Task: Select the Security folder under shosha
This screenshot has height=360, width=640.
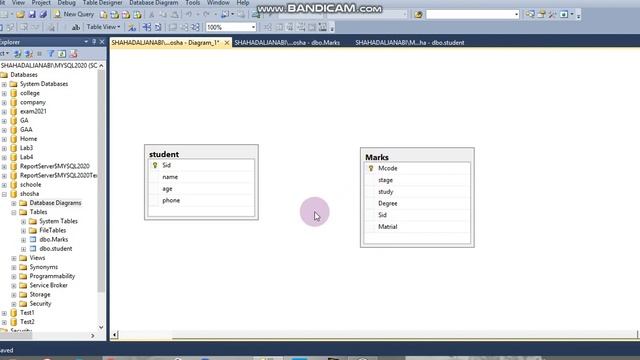Action: coord(40,303)
